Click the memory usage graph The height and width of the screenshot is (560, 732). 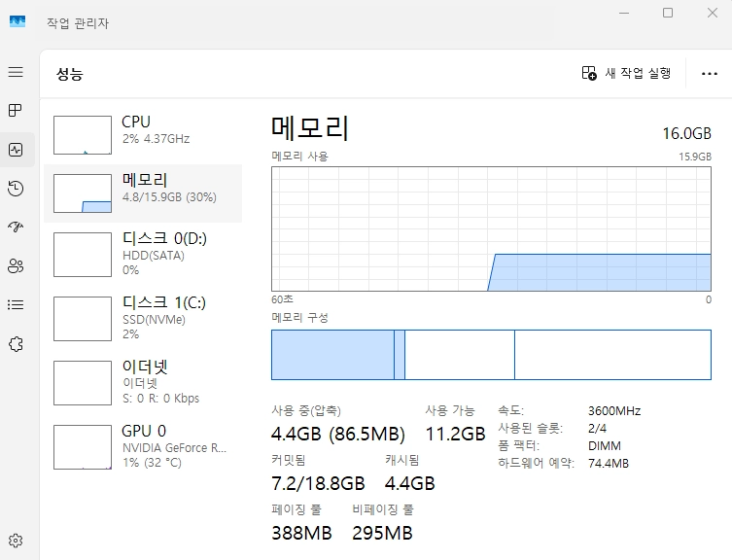491,228
